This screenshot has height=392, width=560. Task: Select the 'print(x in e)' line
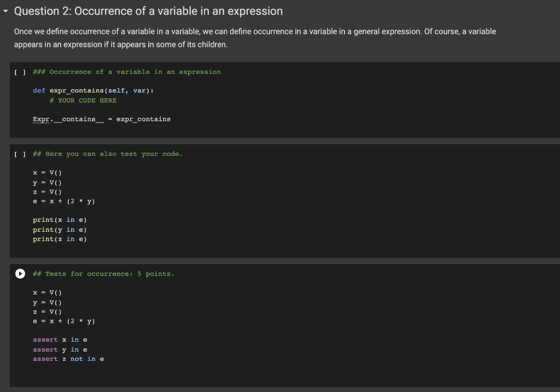pyautogui.click(x=60, y=219)
